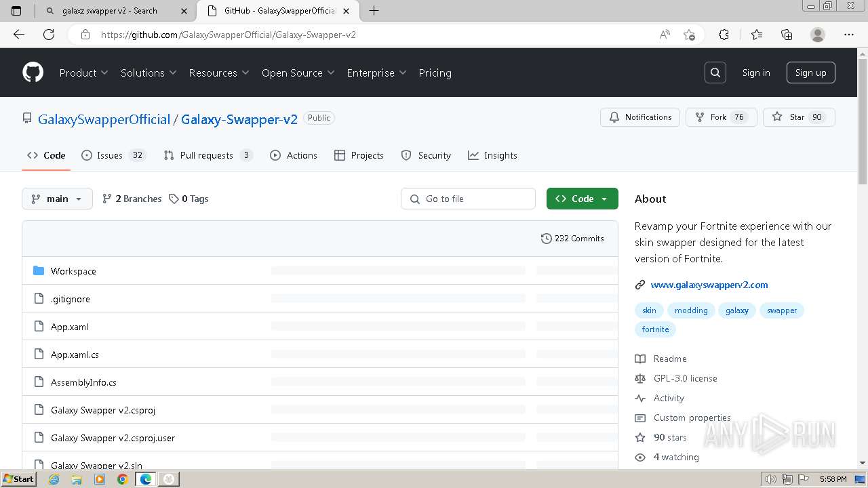The width and height of the screenshot is (868, 488).
Task: Expand the green Code dropdown button
Action: tap(582, 199)
